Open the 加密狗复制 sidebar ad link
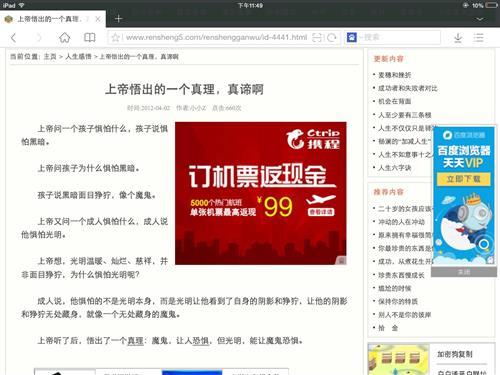This screenshot has height=375, width=500. (455, 354)
